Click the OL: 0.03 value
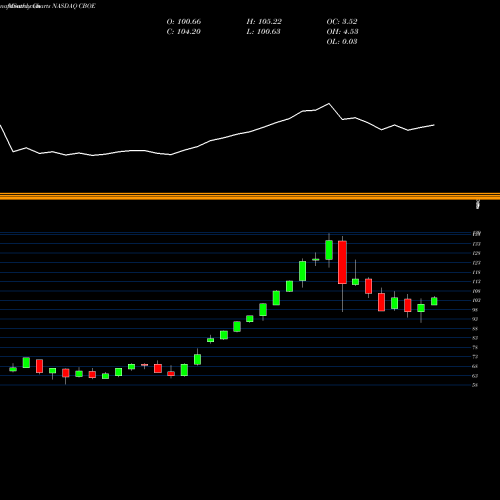The image size is (500, 500). point(342,42)
